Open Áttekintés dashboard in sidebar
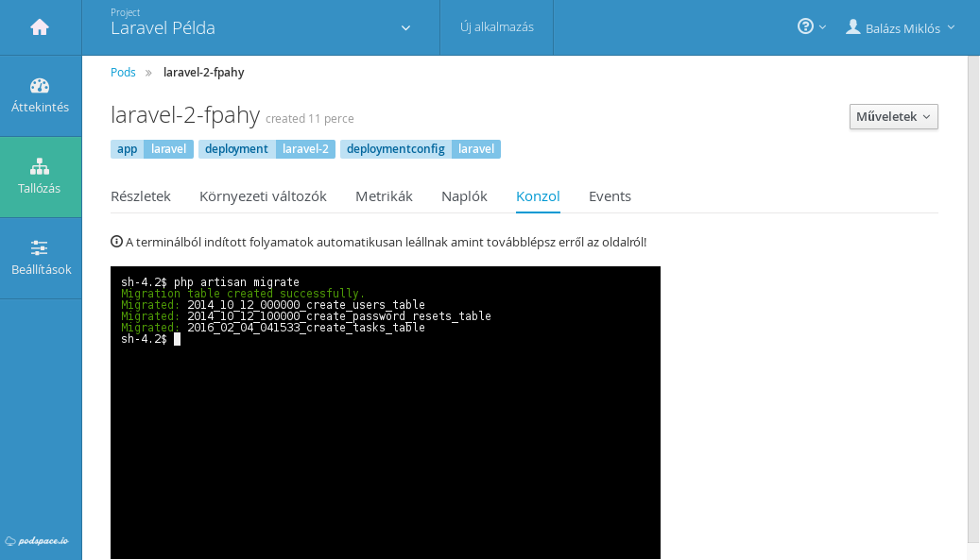This screenshot has height=560, width=980. click(40, 96)
